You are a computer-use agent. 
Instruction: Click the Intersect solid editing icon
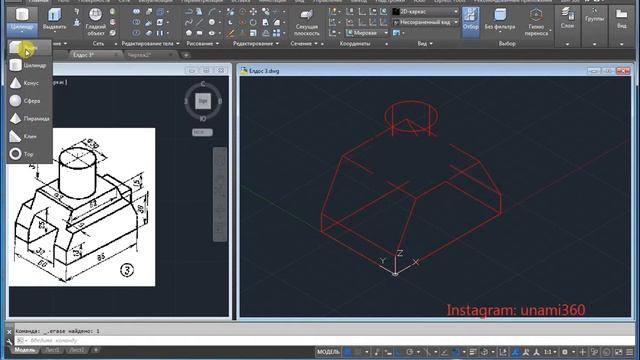[136, 33]
